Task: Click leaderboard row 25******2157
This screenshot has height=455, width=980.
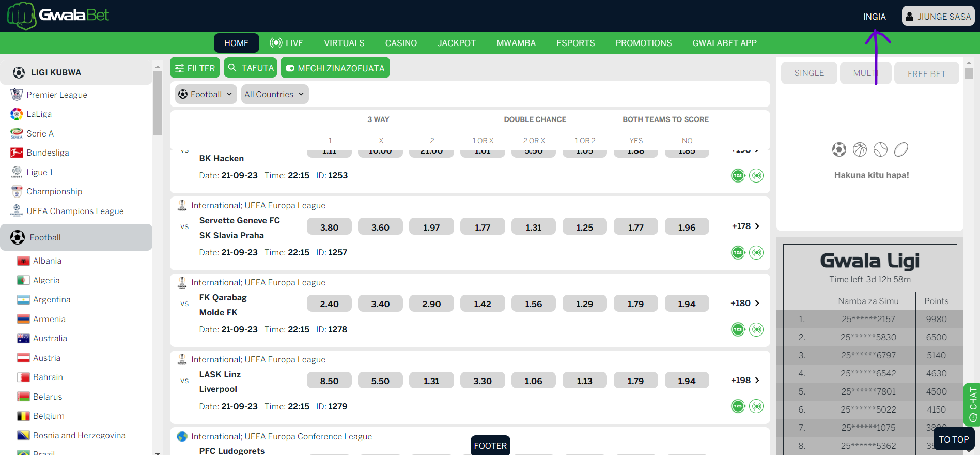Action: (870, 319)
